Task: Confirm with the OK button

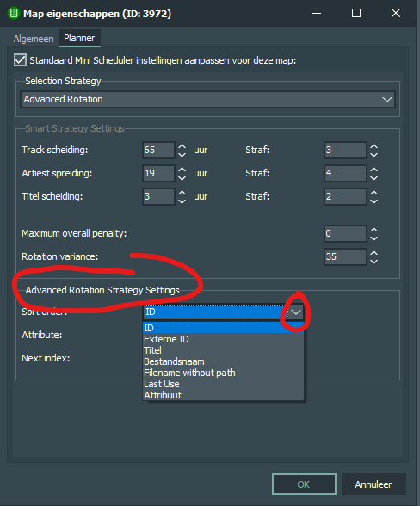Action: pyautogui.click(x=304, y=484)
